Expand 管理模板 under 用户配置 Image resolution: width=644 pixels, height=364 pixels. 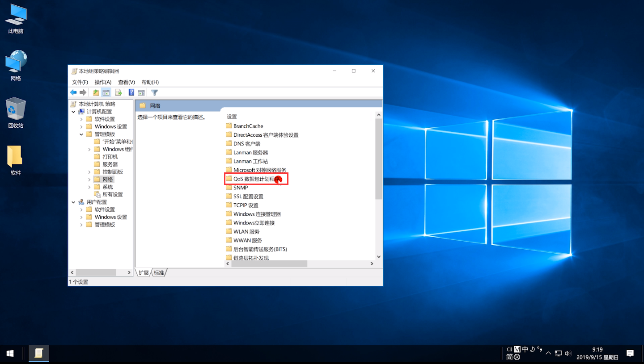tap(81, 225)
